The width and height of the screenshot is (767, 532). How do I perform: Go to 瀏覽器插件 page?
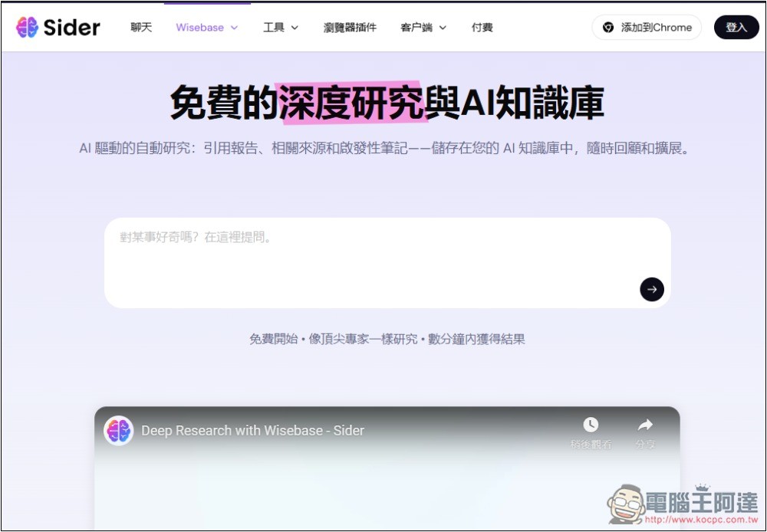point(350,28)
